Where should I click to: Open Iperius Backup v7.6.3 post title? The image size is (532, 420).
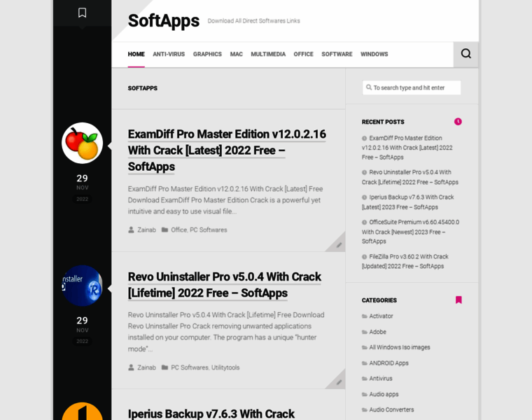[x=211, y=414]
